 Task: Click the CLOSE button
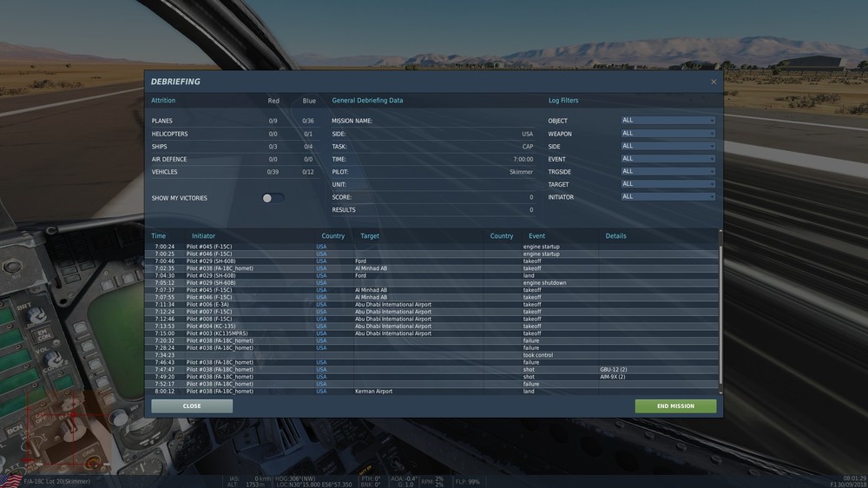click(x=192, y=406)
